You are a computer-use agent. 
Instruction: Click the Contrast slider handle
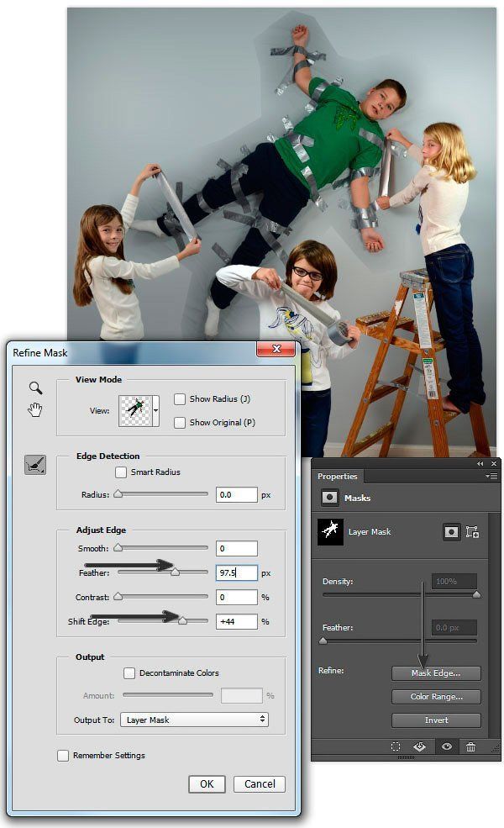click(118, 597)
